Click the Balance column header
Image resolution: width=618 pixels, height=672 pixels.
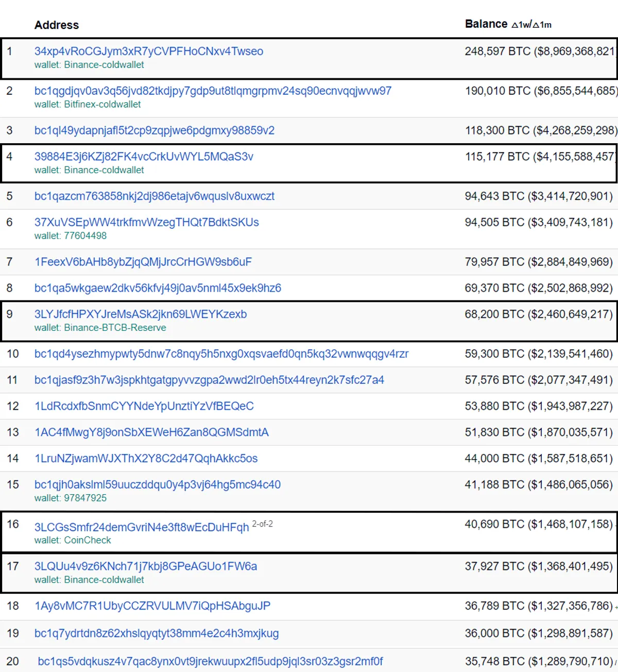(486, 24)
